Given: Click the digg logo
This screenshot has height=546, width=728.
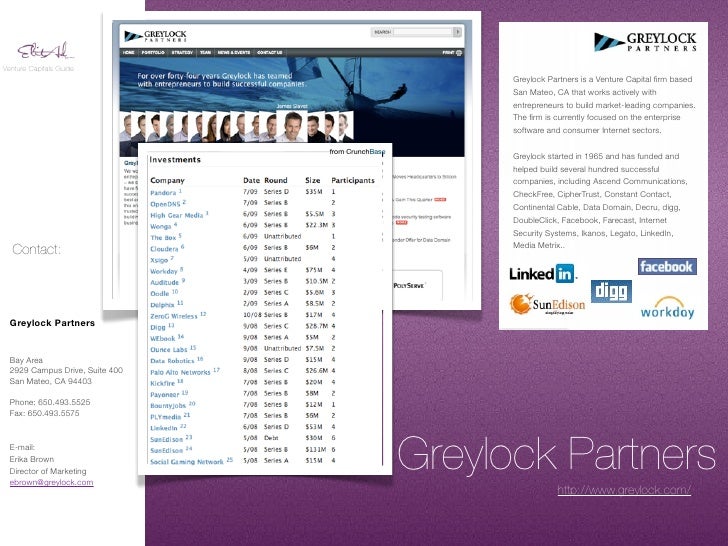Looking at the screenshot, I should [x=611, y=292].
